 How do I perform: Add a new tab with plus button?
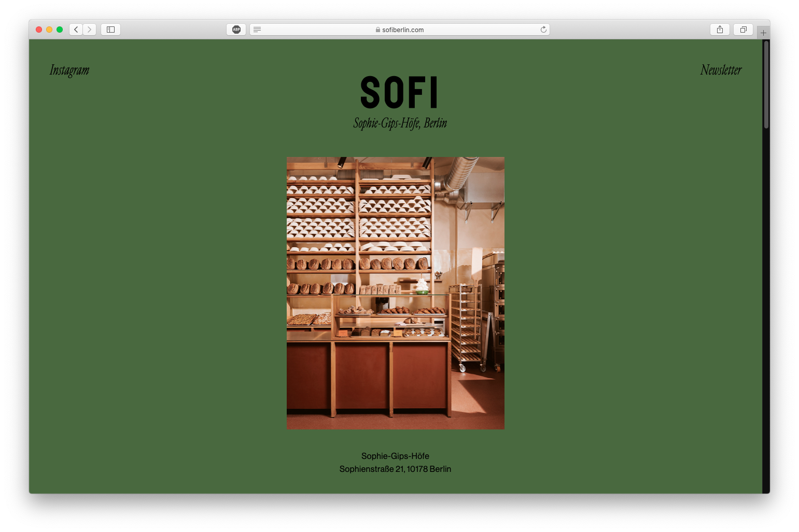click(763, 33)
